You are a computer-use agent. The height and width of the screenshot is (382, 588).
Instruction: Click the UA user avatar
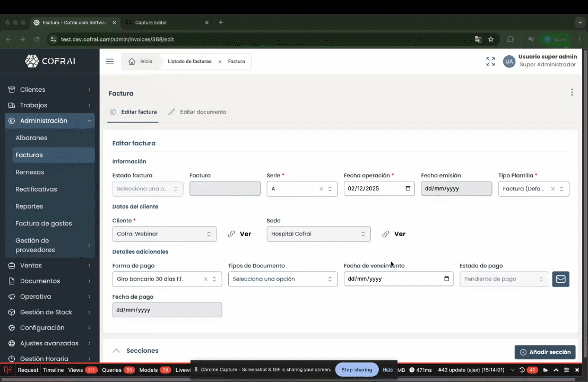(x=509, y=62)
